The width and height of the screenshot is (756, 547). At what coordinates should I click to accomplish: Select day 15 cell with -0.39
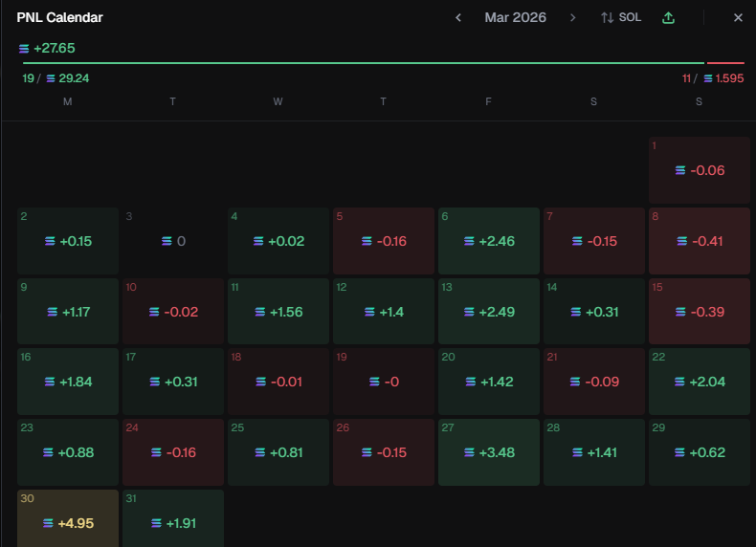click(x=700, y=312)
